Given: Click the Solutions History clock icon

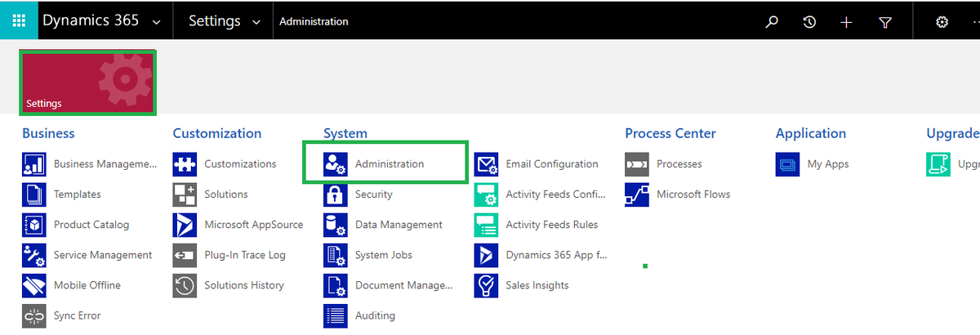Looking at the screenshot, I should click(185, 285).
